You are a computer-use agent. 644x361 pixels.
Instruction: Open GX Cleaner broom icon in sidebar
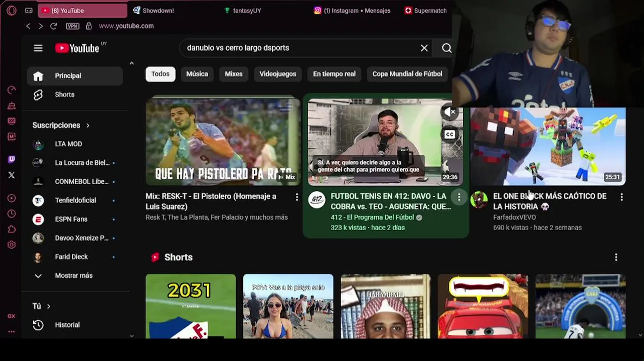click(12, 106)
